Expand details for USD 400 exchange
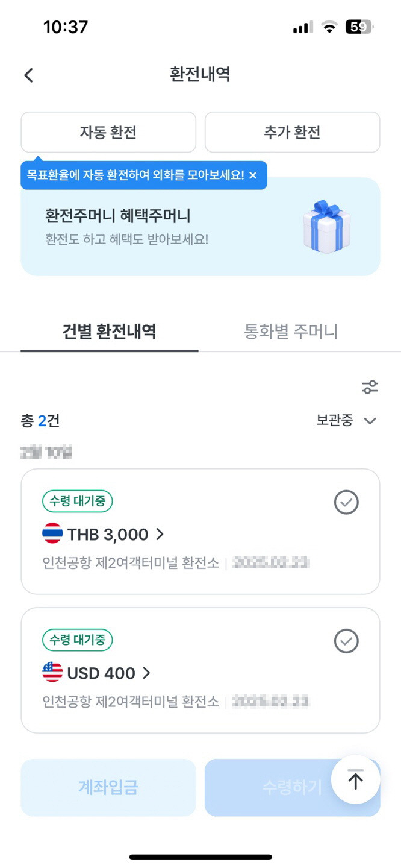 pos(148,673)
